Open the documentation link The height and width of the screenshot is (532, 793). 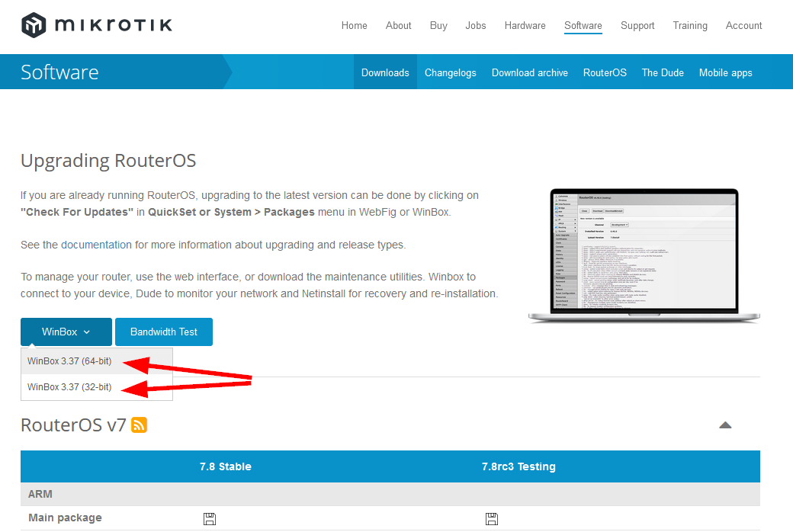pos(96,245)
